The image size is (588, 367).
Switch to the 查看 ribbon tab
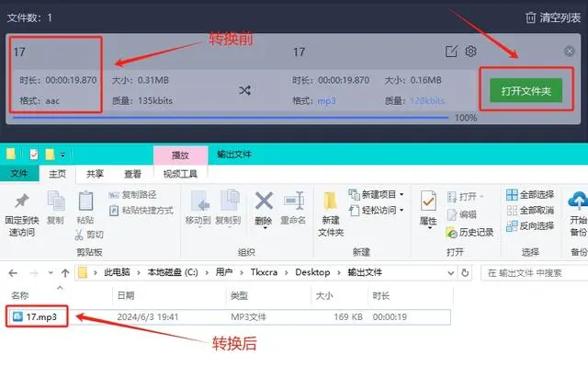[132, 174]
